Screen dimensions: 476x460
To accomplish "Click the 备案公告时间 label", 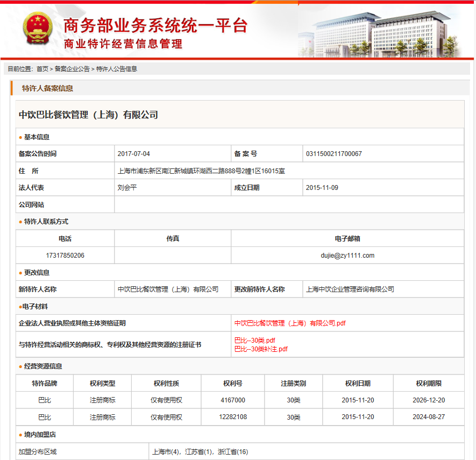I will click(x=37, y=154).
